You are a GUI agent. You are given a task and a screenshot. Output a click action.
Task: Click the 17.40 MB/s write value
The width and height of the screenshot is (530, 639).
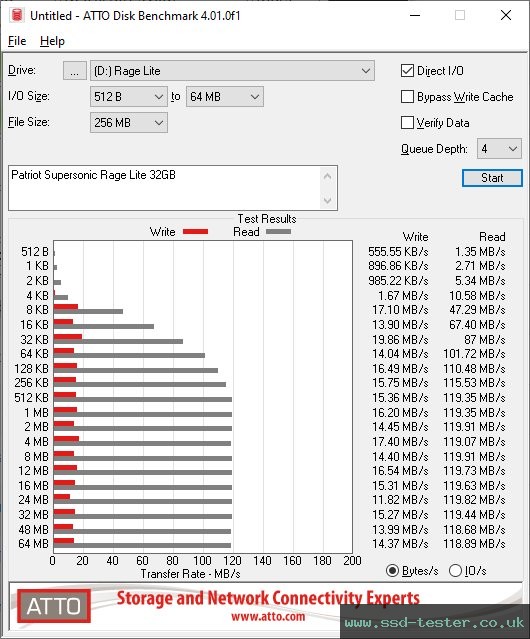click(400, 441)
